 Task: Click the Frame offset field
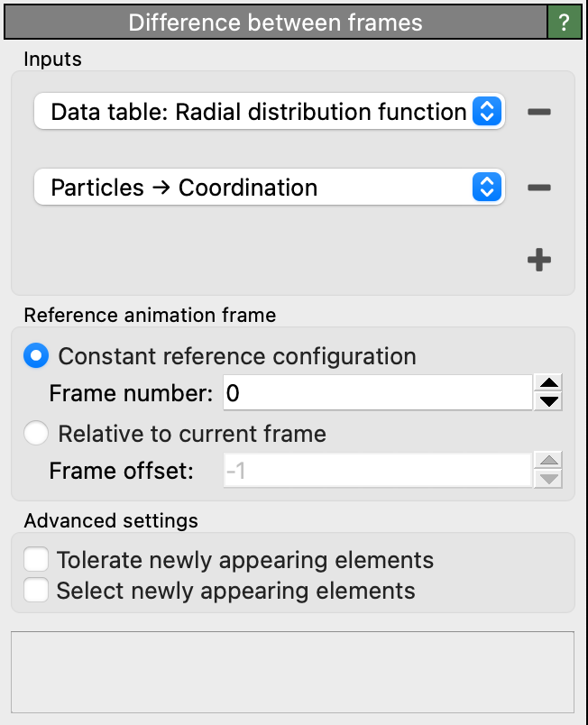(x=377, y=470)
